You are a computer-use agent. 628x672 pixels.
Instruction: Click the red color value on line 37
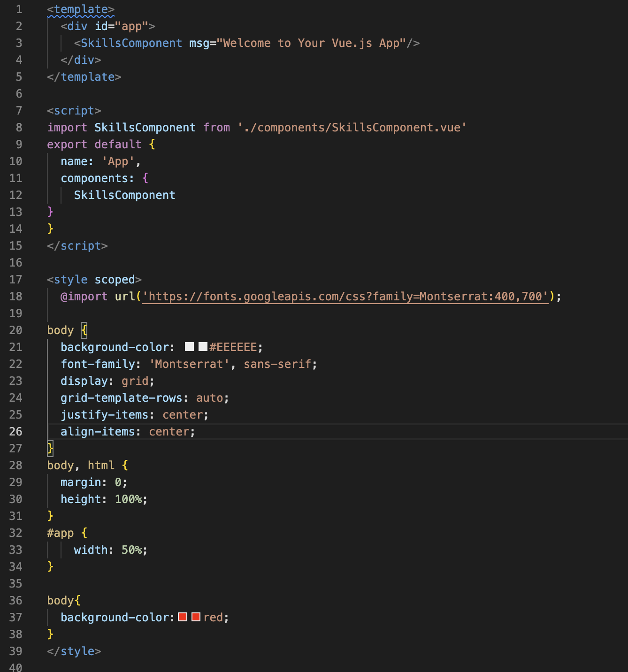click(213, 618)
